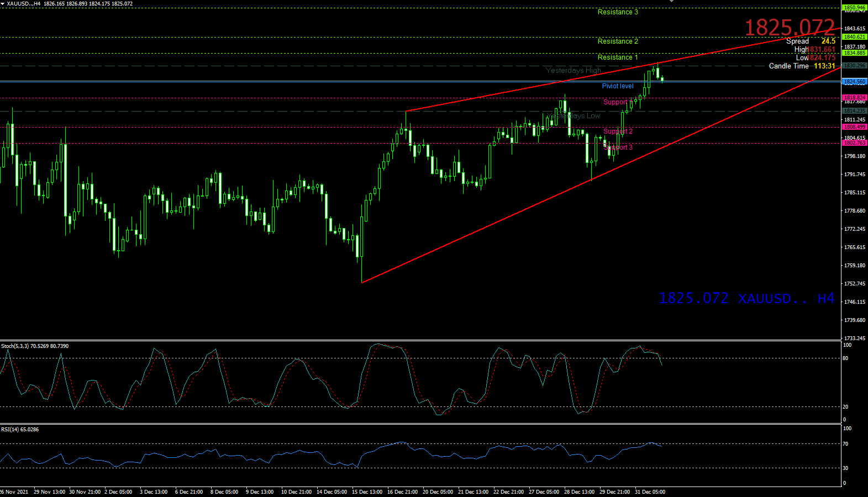Click the large blue 1825.072 XAUUSD H4 text

tap(746, 299)
